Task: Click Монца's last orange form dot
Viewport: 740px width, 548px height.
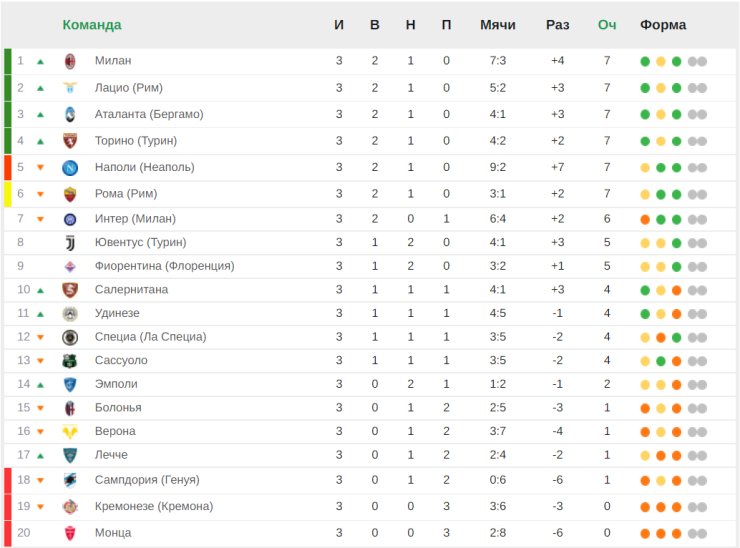Action: pos(676,534)
